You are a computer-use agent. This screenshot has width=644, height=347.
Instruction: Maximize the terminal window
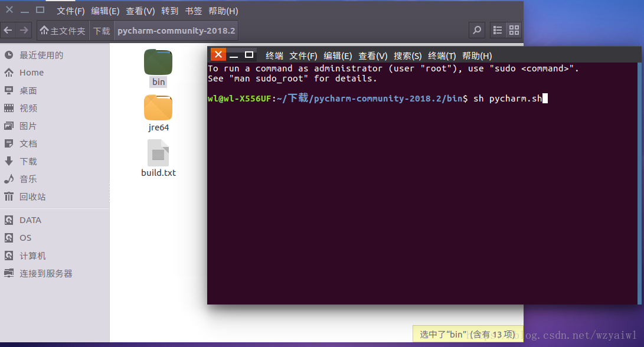tap(249, 55)
